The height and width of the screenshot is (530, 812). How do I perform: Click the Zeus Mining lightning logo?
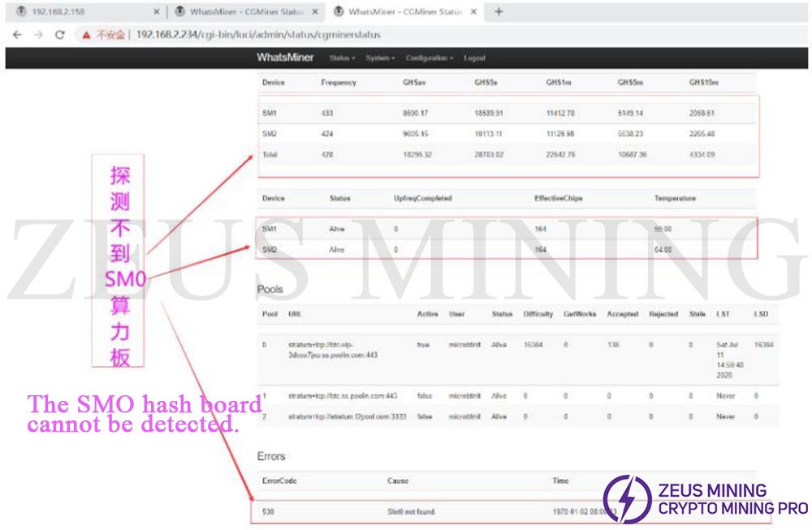[x=627, y=499]
